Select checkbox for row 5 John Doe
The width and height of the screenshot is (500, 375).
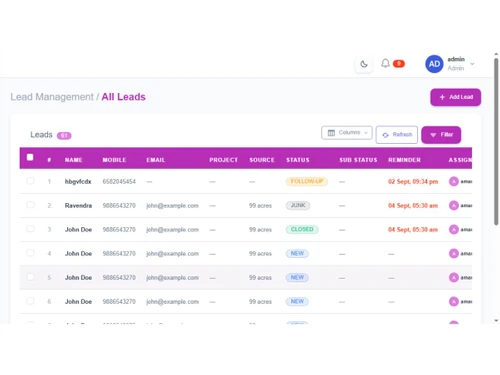point(30,277)
